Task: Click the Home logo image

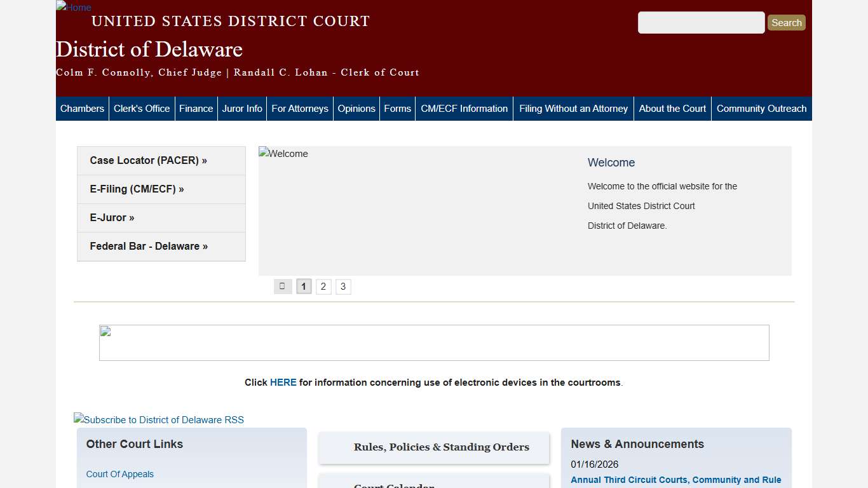Action: coord(73,8)
